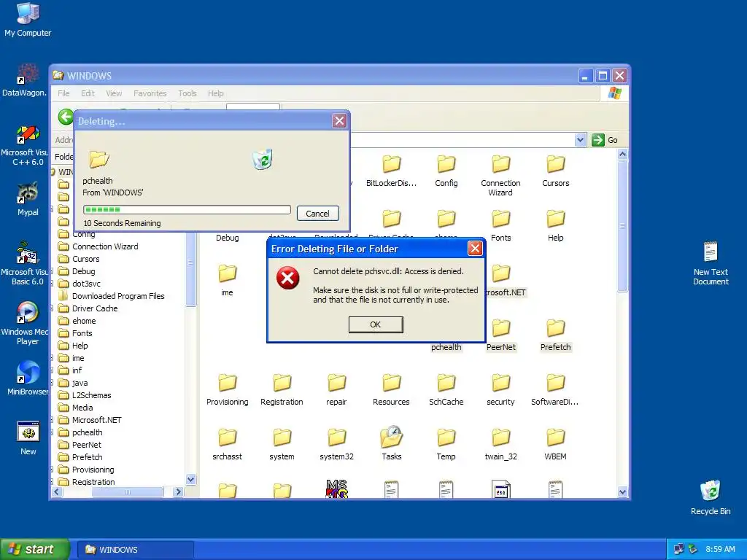The width and height of the screenshot is (747, 560).
Task: Select the Fonts folder in file pane
Action: pos(500,219)
